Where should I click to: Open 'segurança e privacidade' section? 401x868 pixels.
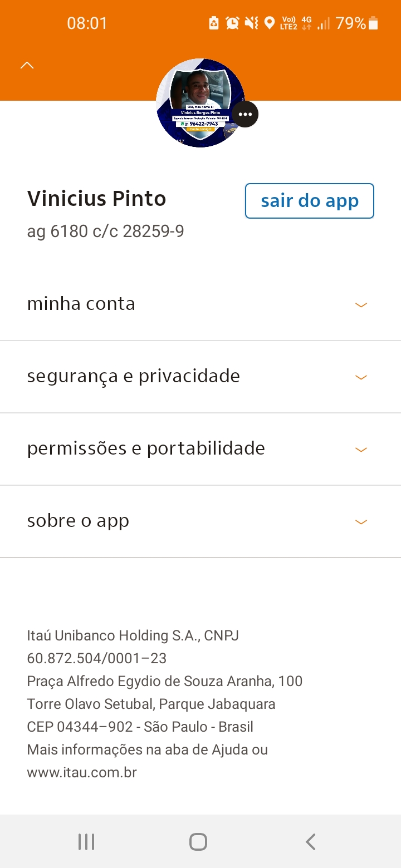click(134, 376)
